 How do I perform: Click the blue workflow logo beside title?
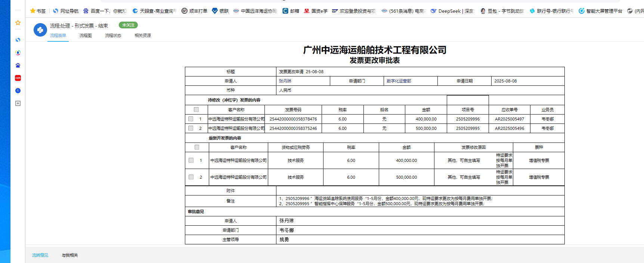coord(40,30)
